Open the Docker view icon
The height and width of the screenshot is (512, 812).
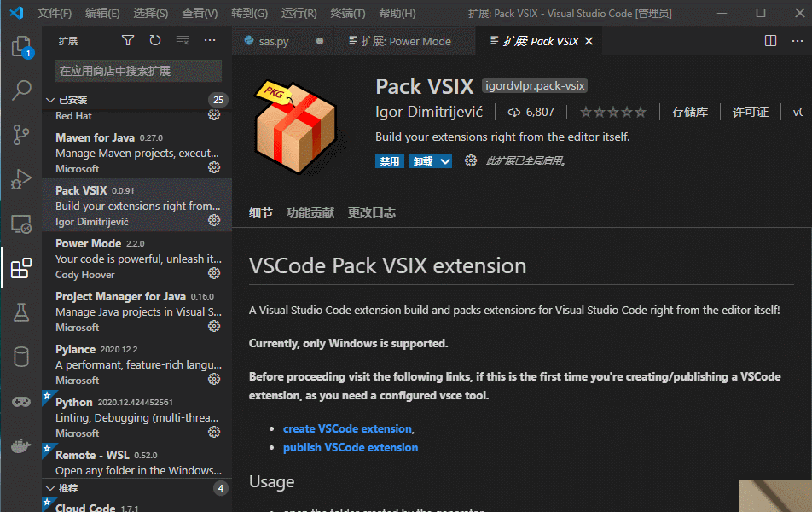21,445
